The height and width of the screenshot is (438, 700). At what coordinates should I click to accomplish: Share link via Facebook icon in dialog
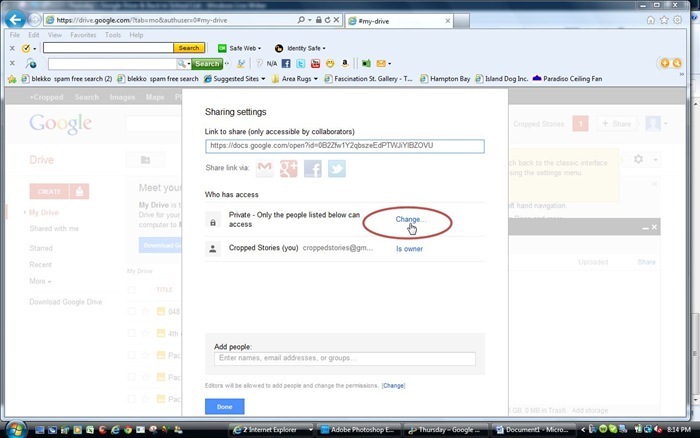click(312, 169)
